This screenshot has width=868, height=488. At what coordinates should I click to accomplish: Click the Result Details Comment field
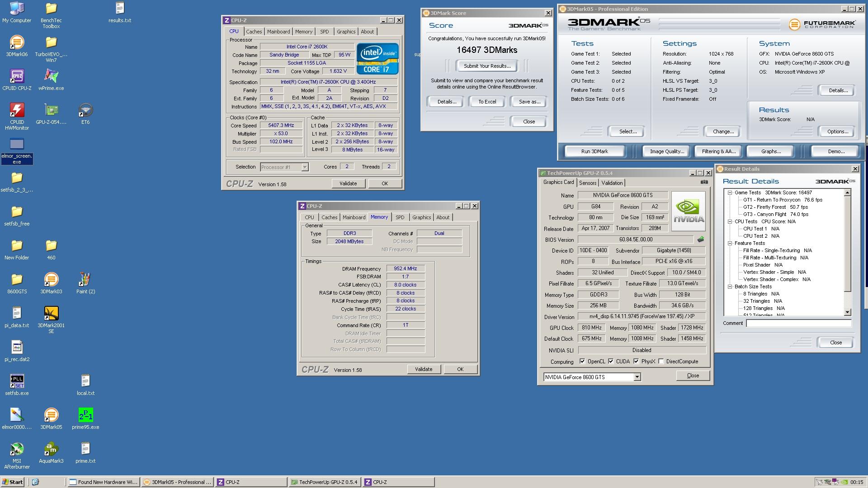798,323
